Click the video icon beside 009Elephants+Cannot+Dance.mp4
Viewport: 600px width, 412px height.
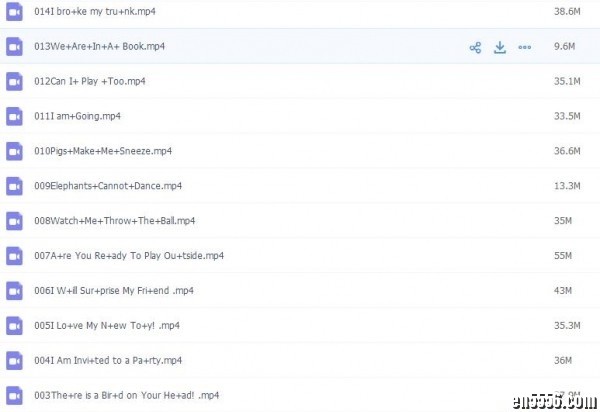14,186
